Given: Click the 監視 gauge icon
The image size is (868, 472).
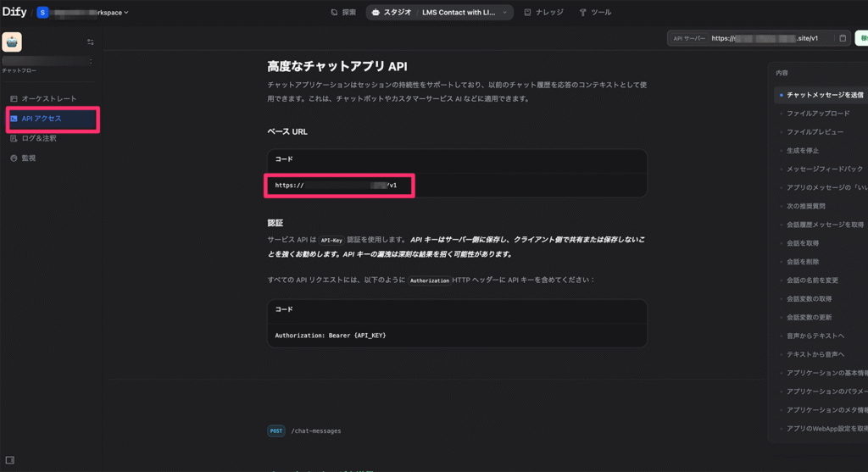Looking at the screenshot, I should 14,158.
